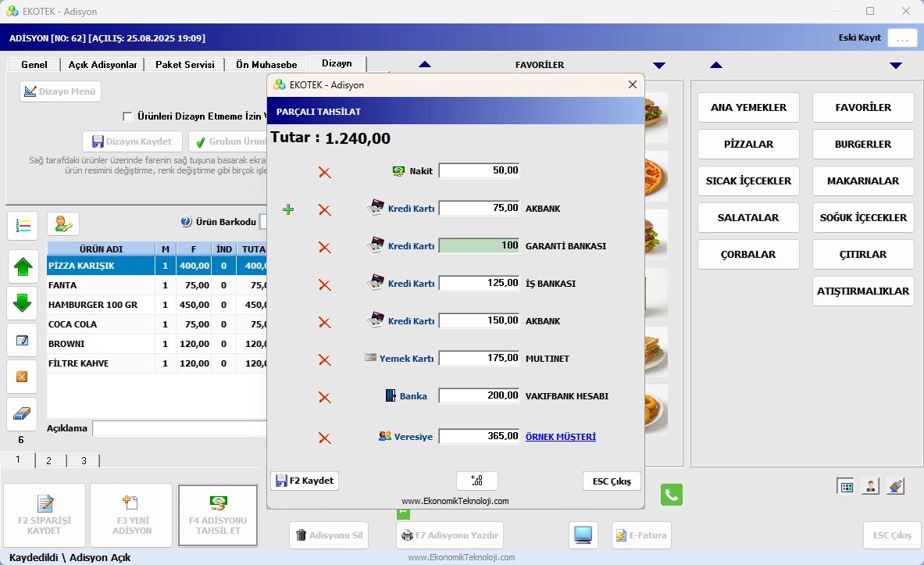Move selected product down with green arrow
Screen dimensions: 924x565
23,303
